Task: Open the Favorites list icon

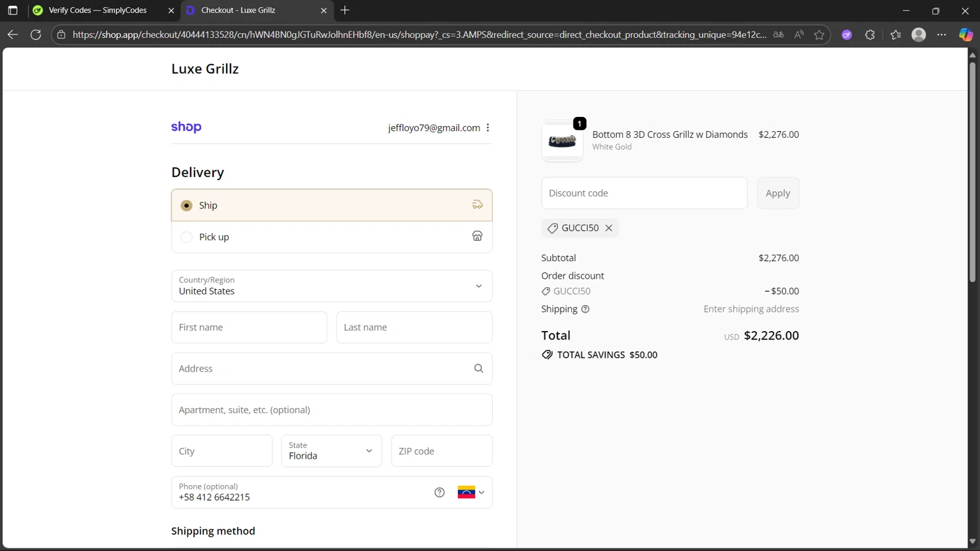Action: (x=896, y=35)
